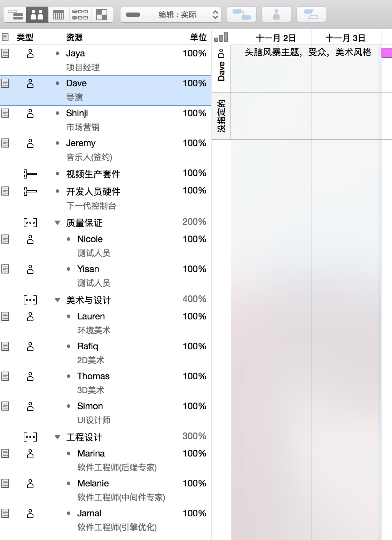Click the assign resource toolbar button
This screenshot has height=540, width=392.
pos(276,15)
